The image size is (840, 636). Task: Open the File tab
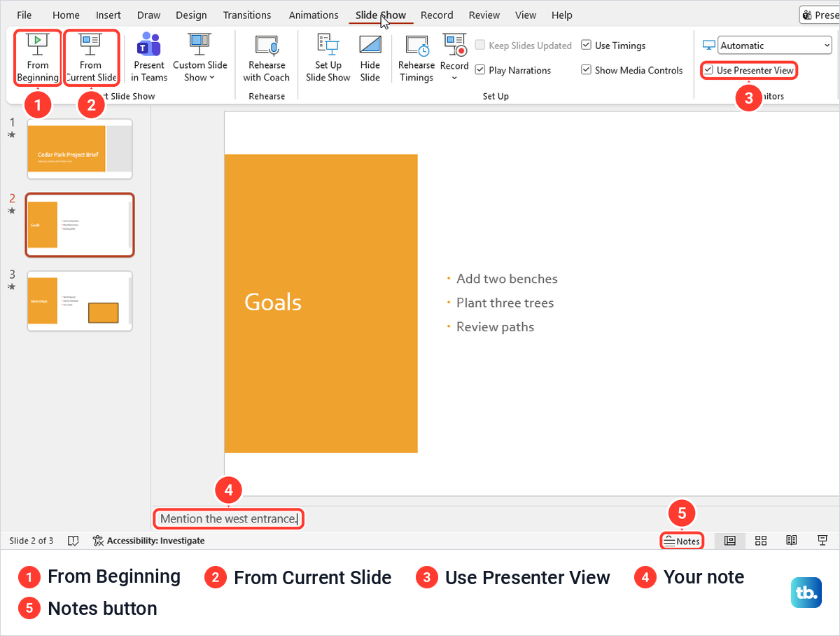coord(24,15)
